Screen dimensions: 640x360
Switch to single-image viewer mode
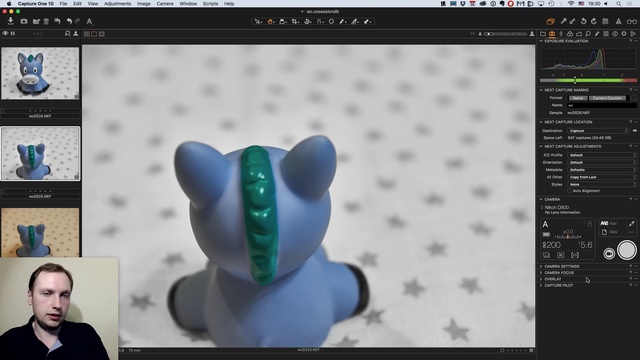coord(94,34)
